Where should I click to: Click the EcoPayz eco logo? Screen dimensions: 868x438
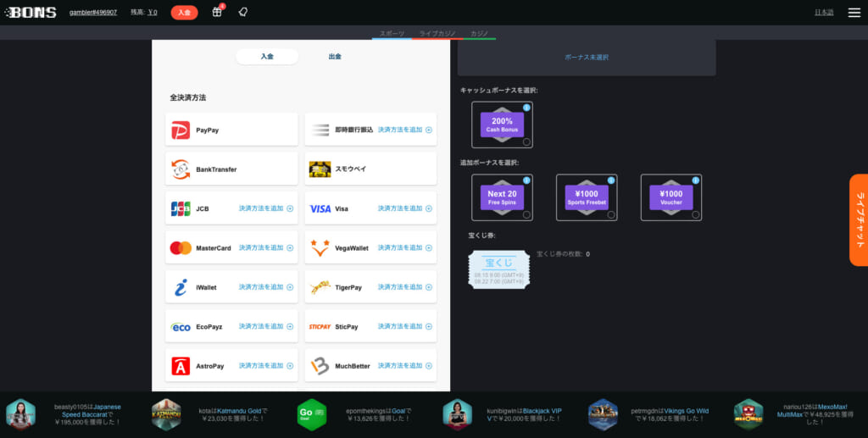[181, 327]
